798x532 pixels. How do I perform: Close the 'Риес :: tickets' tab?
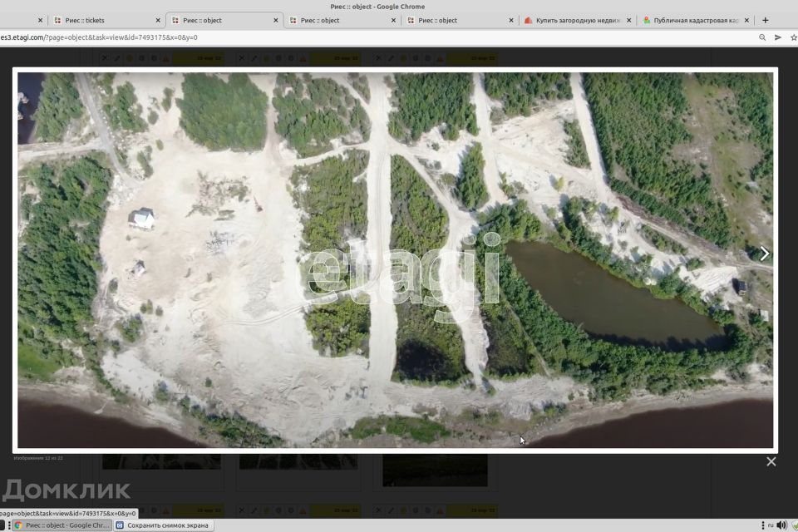[x=158, y=20]
